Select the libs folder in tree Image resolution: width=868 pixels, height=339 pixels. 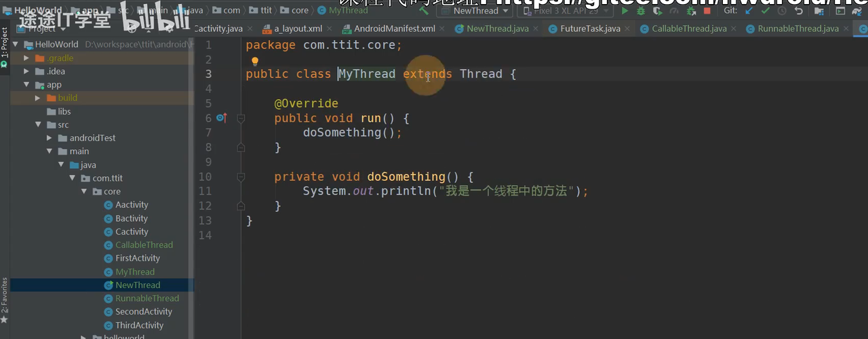pyautogui.click(x=64, y=112)
